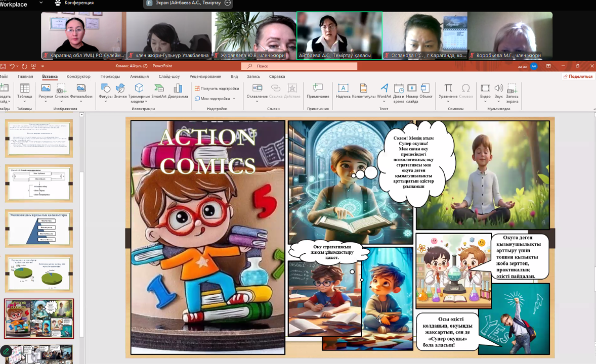596x364 pixels.
Task: Switch to the Конструктор tab
Action: pos(78,77)
